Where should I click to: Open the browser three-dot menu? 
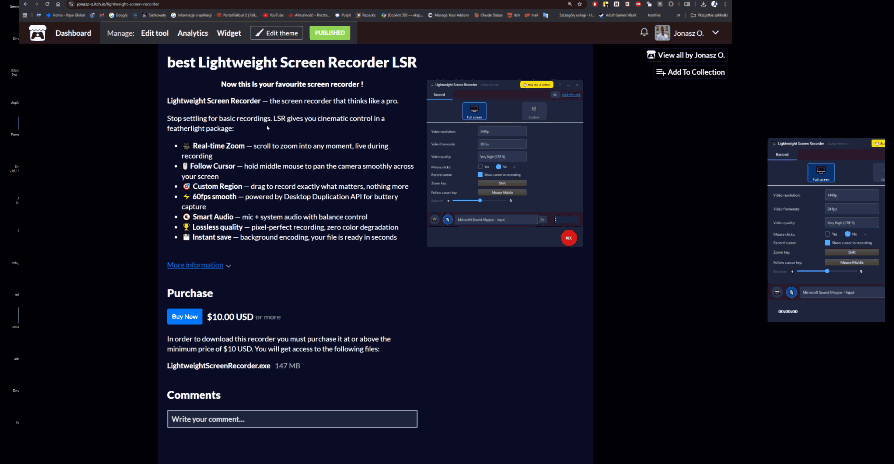(725, 4)
